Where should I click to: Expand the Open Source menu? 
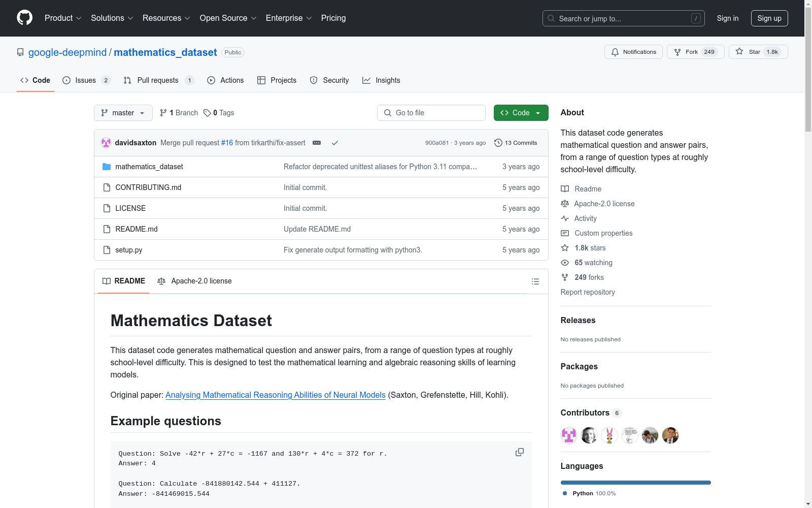tap(228, 18)
